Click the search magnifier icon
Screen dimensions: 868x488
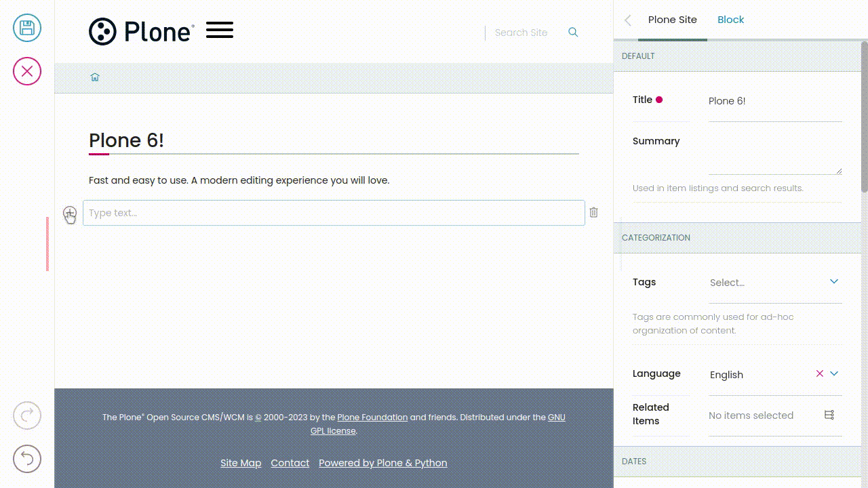[x=573, y=32]
